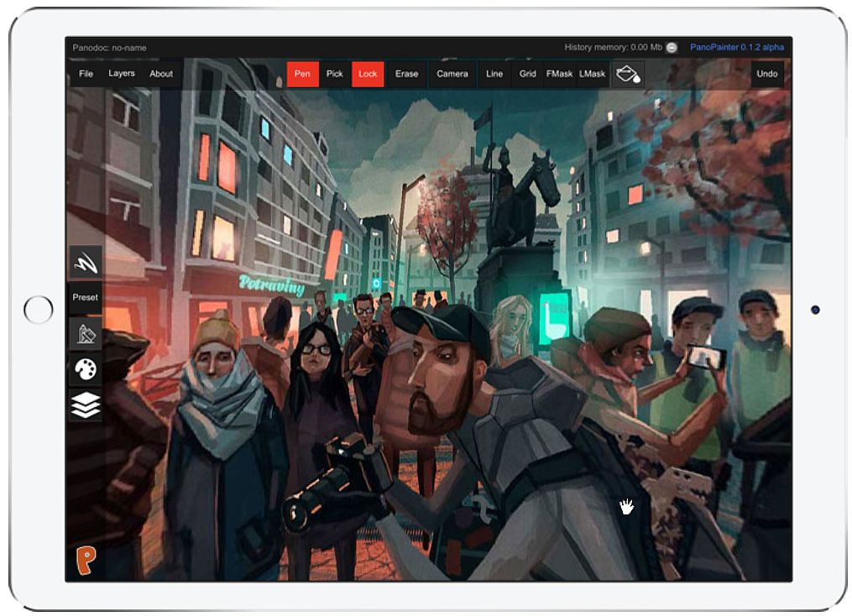Select the Pick color tool

335,74
